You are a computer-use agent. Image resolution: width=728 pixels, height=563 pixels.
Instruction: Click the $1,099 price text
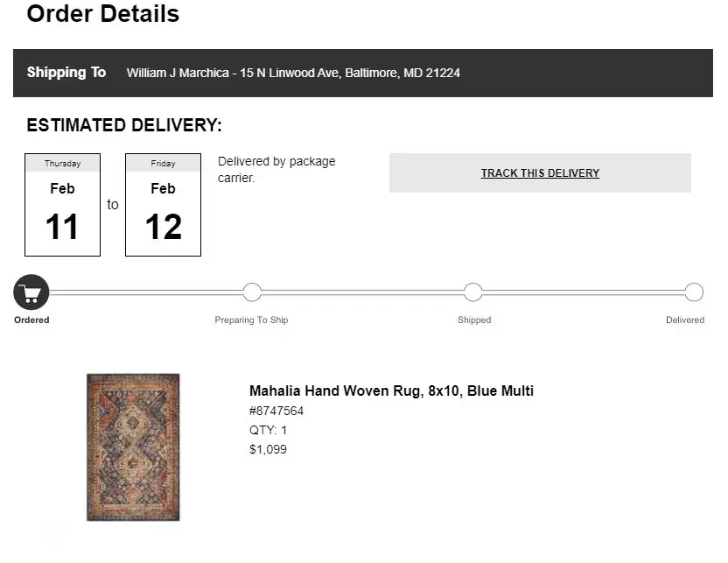268,450
